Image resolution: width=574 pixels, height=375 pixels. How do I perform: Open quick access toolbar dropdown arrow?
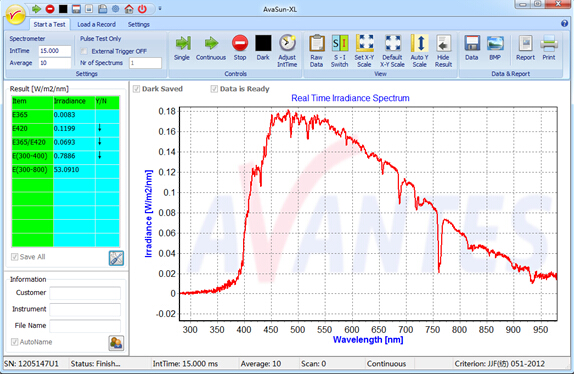tap(160, 8)
